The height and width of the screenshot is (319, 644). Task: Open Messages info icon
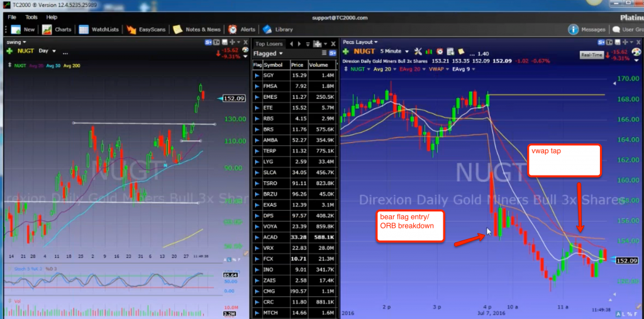coord(574,30)
